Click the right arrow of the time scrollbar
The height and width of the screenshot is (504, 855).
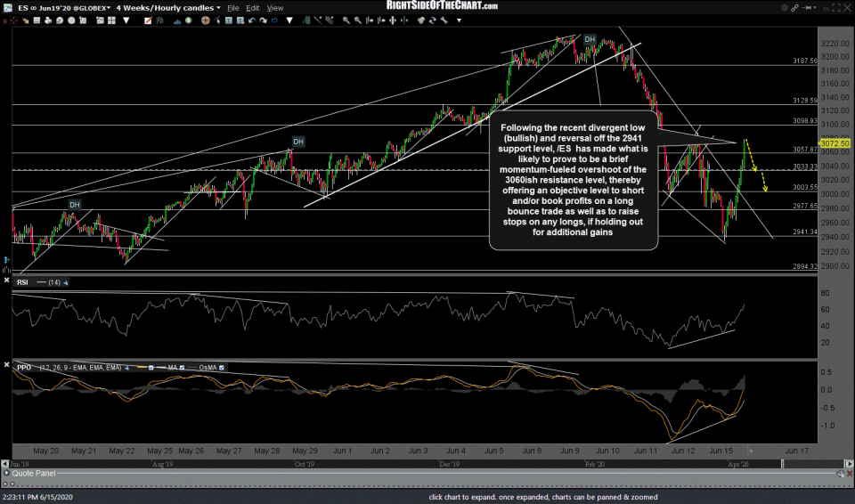pos(850,464)
